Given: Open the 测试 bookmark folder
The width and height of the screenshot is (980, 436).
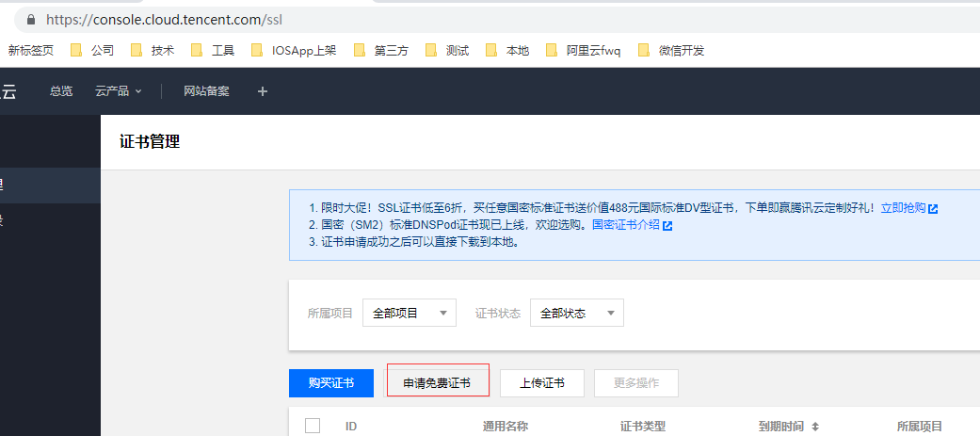Looking at the screenshot, I should tap(447, 51).
